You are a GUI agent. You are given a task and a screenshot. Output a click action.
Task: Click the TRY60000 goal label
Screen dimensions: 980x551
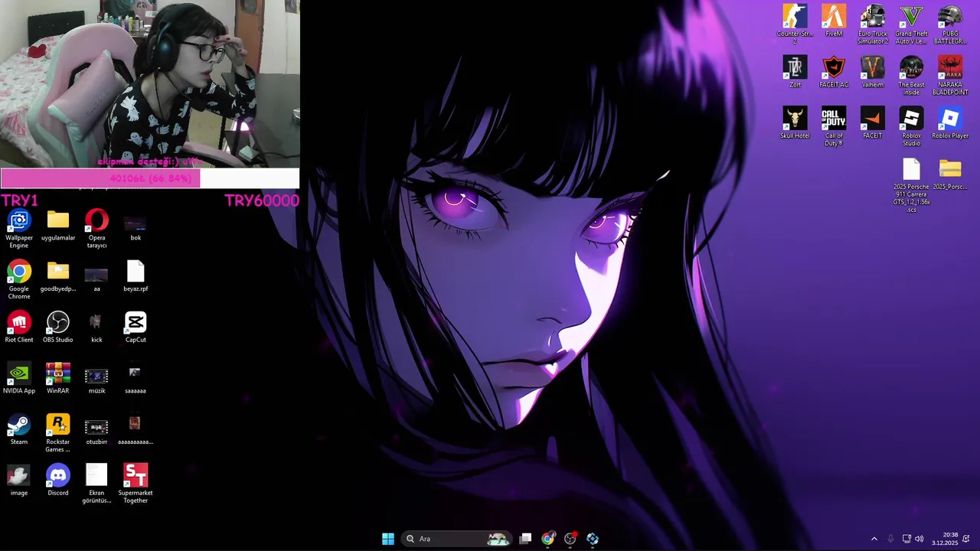click(x=262, y=201)
